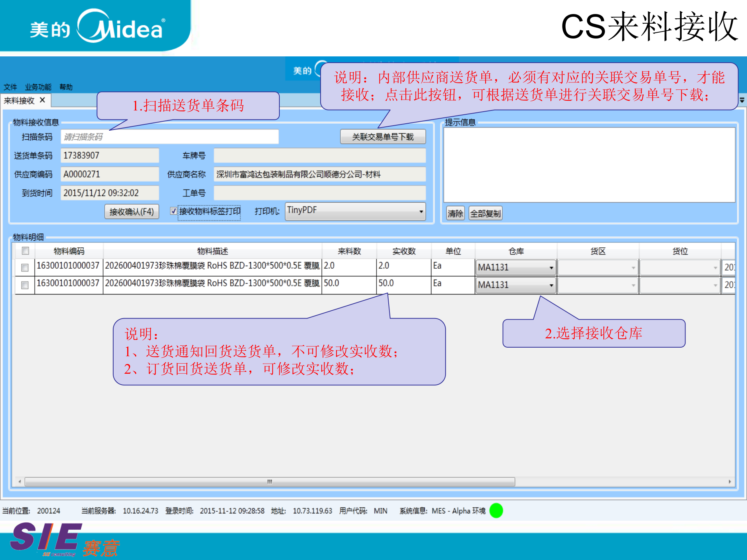Toggle 接收物料标签打印 checkbox
Screen dimensions: 747x560
pyautogui.click(x=174, y=211)
